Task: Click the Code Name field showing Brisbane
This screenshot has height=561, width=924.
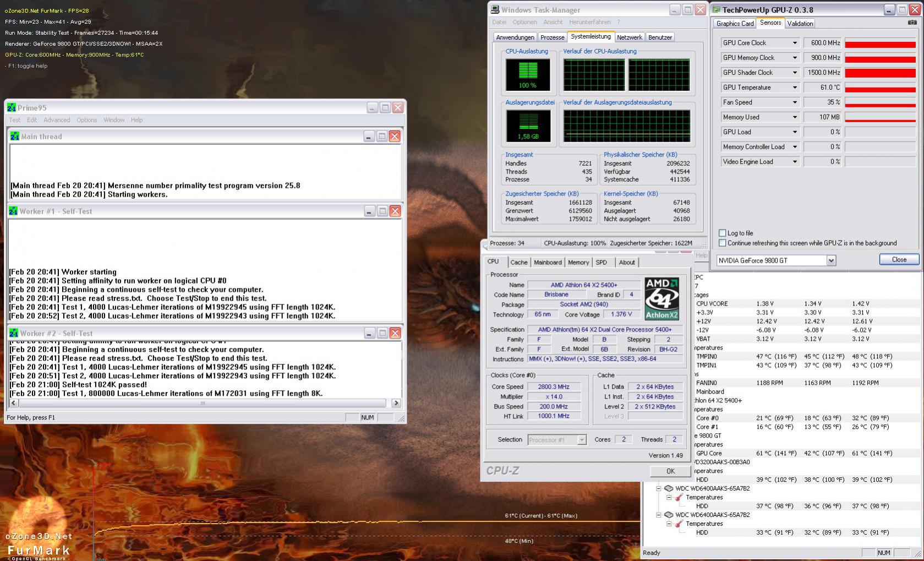Action: (556, 295)
